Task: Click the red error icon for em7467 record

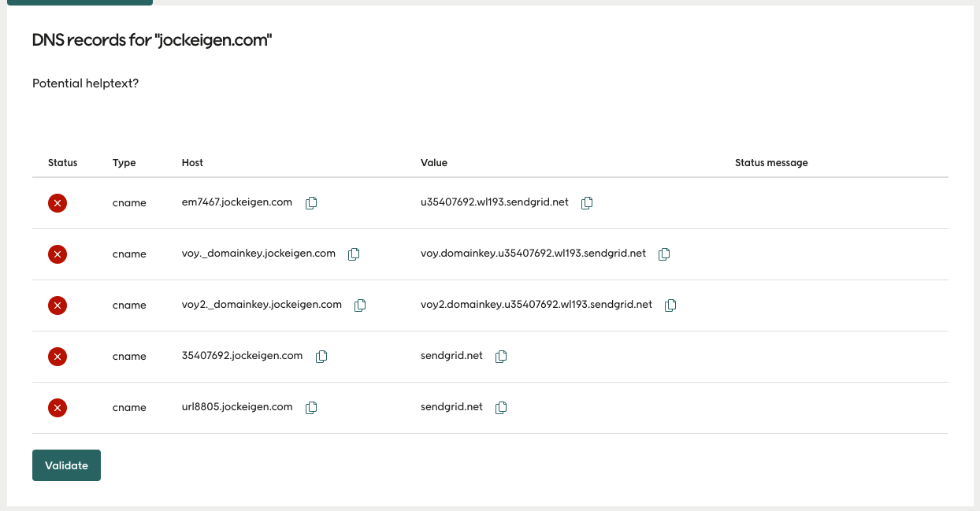Action: coord(57,202)
